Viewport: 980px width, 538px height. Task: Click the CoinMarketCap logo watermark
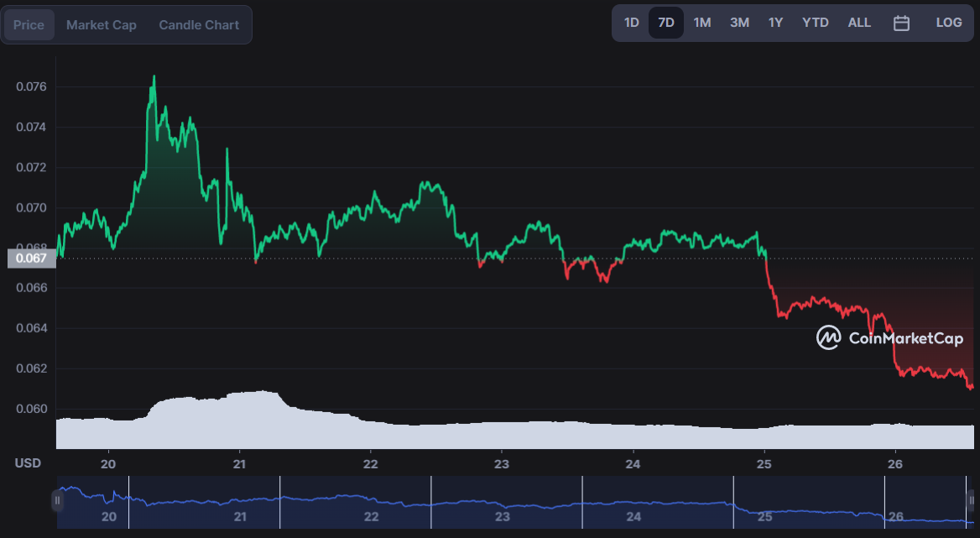pyautogui.click(x=889, y=338)
